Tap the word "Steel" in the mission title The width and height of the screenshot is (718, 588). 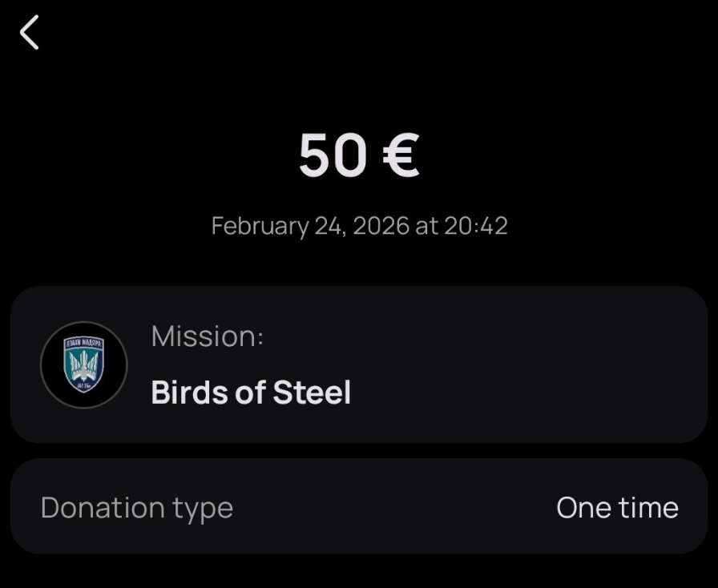pyautogui.click(x=312, y=393)
